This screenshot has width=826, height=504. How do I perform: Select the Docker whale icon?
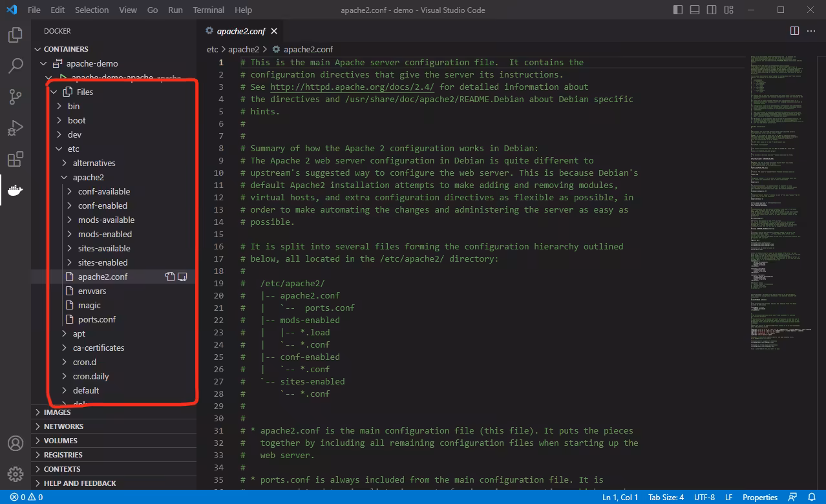[16, 190]
